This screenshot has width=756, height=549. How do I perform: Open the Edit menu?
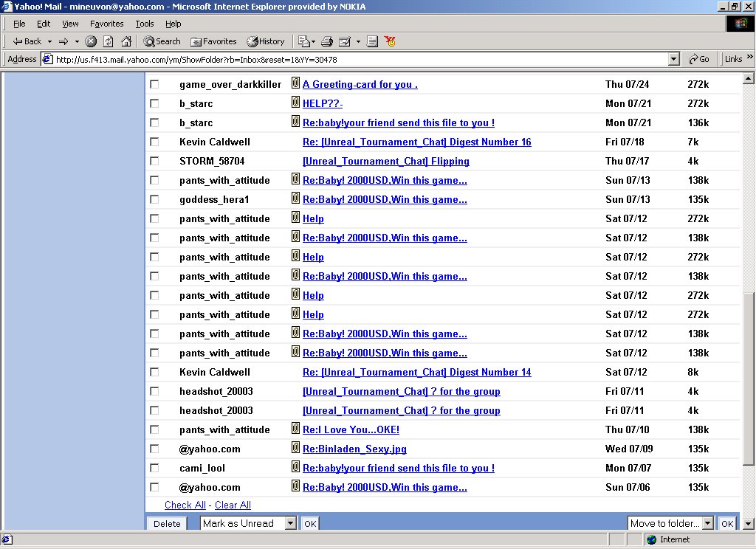(x=44, y=24)
